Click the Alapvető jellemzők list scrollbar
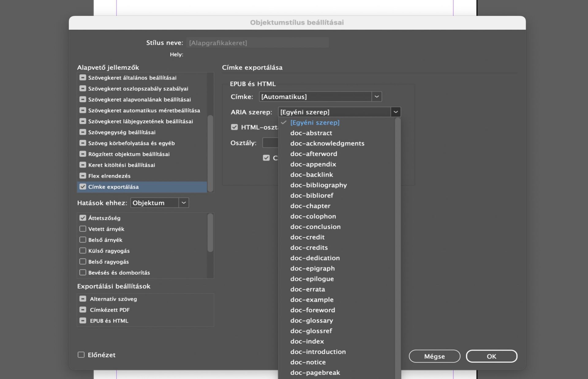The height and width of the screenshot is (379, 588). coord(210,153)
